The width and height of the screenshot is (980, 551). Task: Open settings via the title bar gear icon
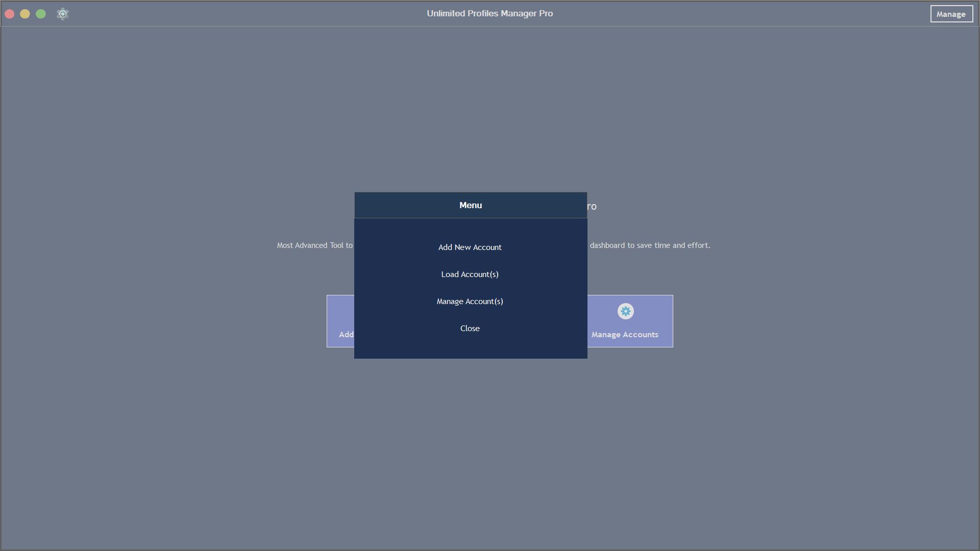(x=62, y=14)
